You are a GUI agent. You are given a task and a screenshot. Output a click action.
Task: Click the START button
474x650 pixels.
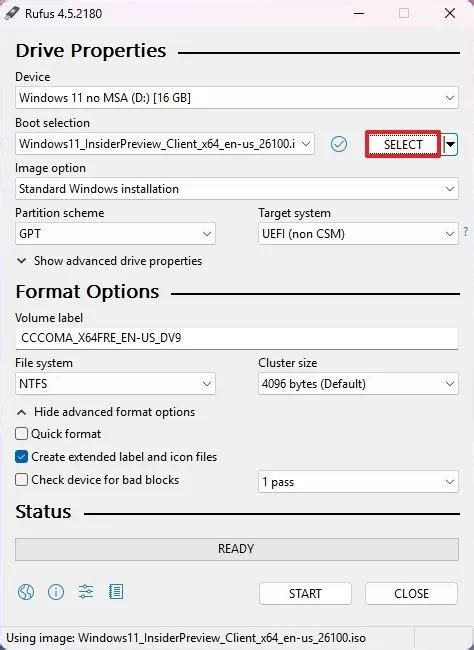305,593
